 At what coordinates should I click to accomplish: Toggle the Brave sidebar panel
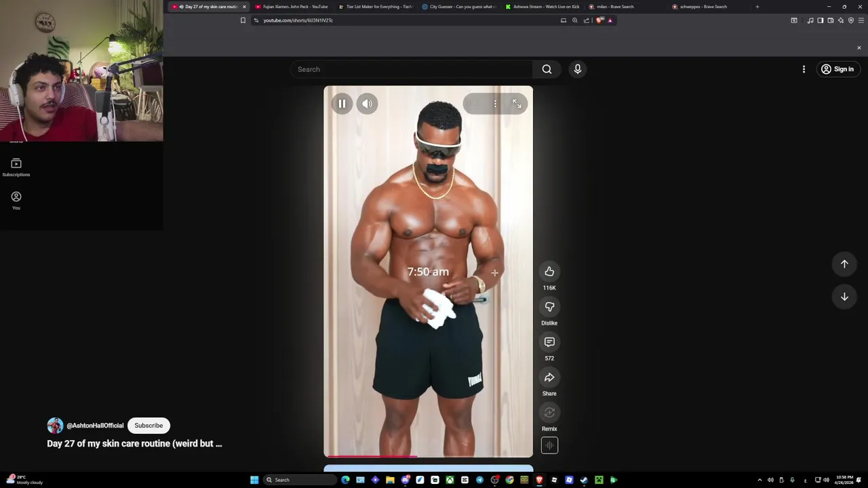[821, 20]
